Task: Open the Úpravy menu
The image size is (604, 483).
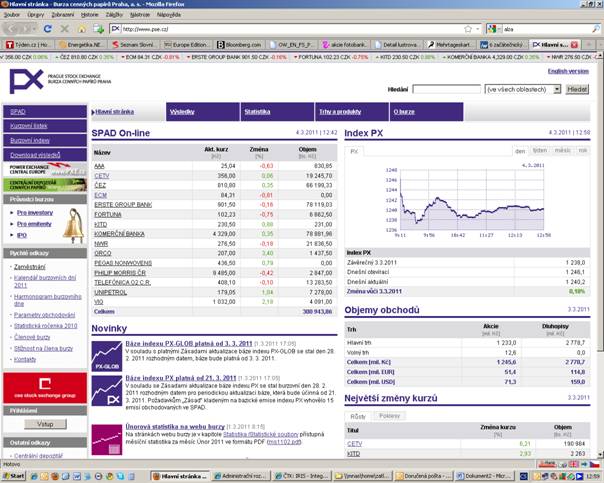Action: coord(35,15)
